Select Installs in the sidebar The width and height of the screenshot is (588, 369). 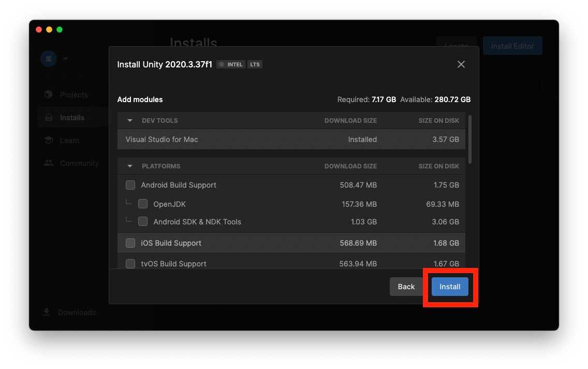click(x=73, y=118)
